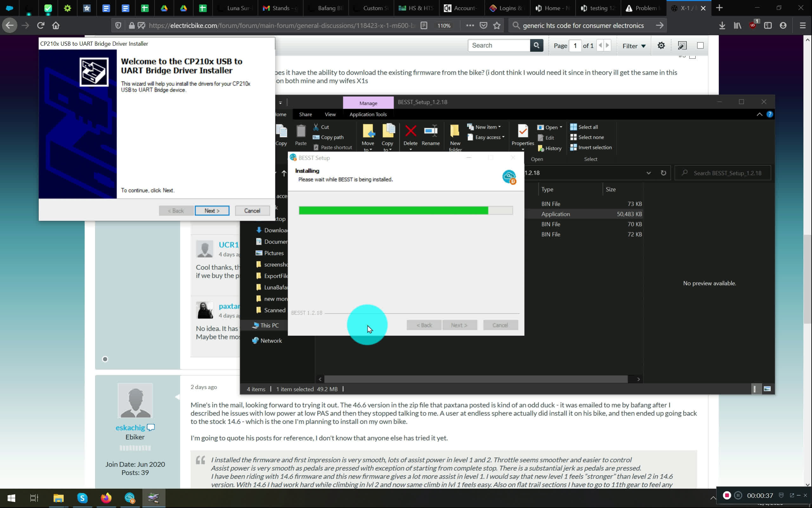Open Windows Start menu
Image resolution: width=812 pixels, height=508 pixels.
coord(11,498)
